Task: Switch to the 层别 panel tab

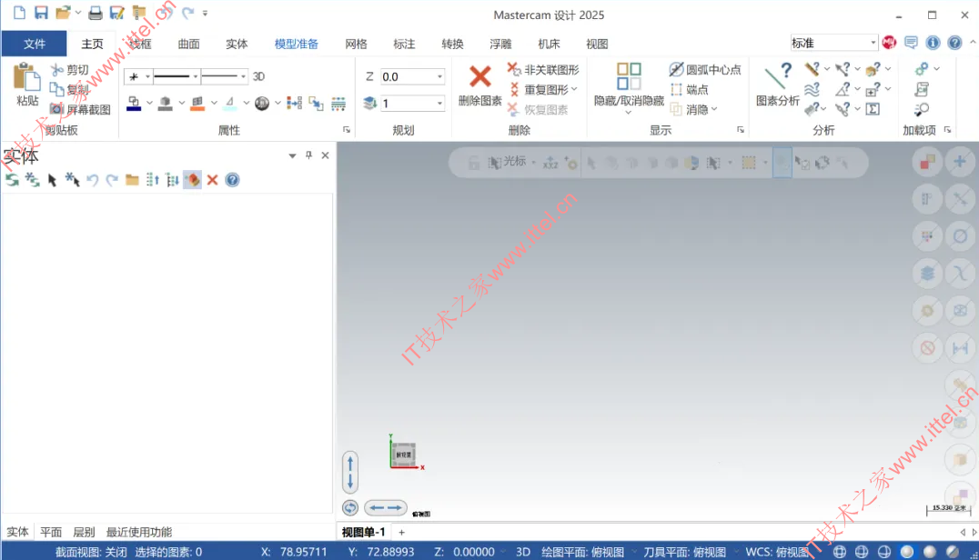Action: 84,532
